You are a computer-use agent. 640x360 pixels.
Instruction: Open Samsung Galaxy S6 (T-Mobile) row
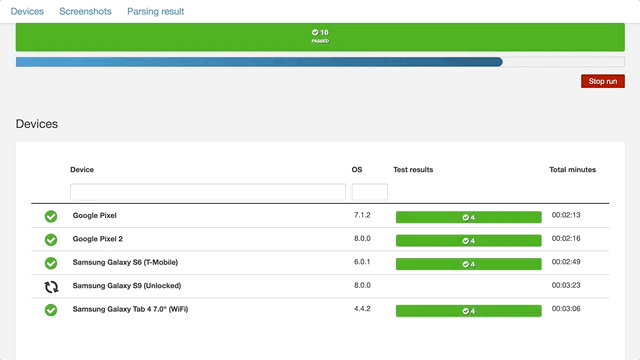[320, 262]
